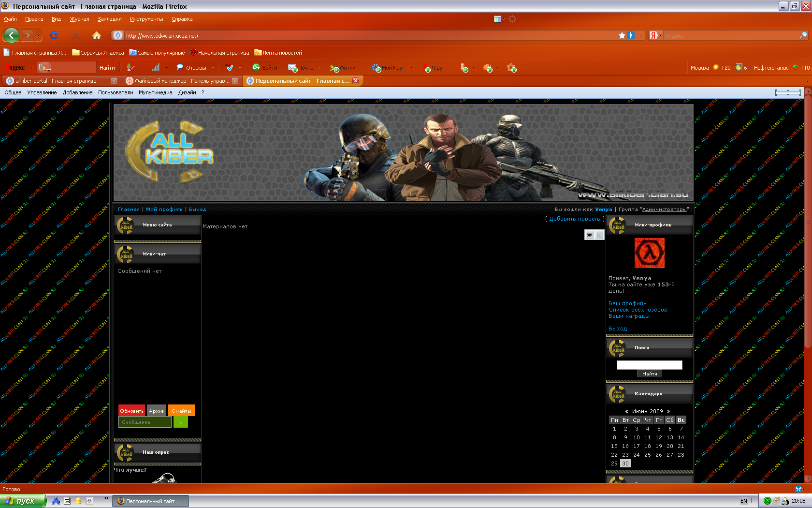Click the blue info icon in address bar

pos(630,35)
